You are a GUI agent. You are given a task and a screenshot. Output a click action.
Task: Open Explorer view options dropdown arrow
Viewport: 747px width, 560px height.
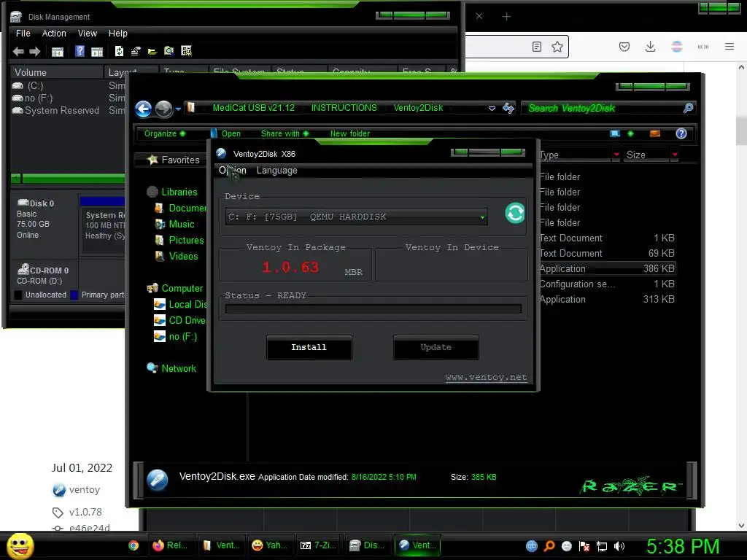coord(631,134)
